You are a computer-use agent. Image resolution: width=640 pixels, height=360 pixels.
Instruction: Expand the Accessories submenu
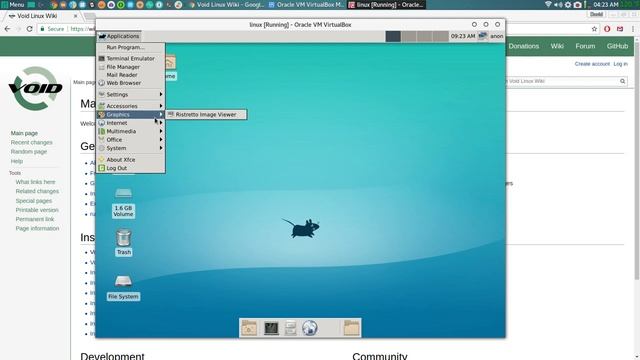pyautogui.click(x=131, y=106)
